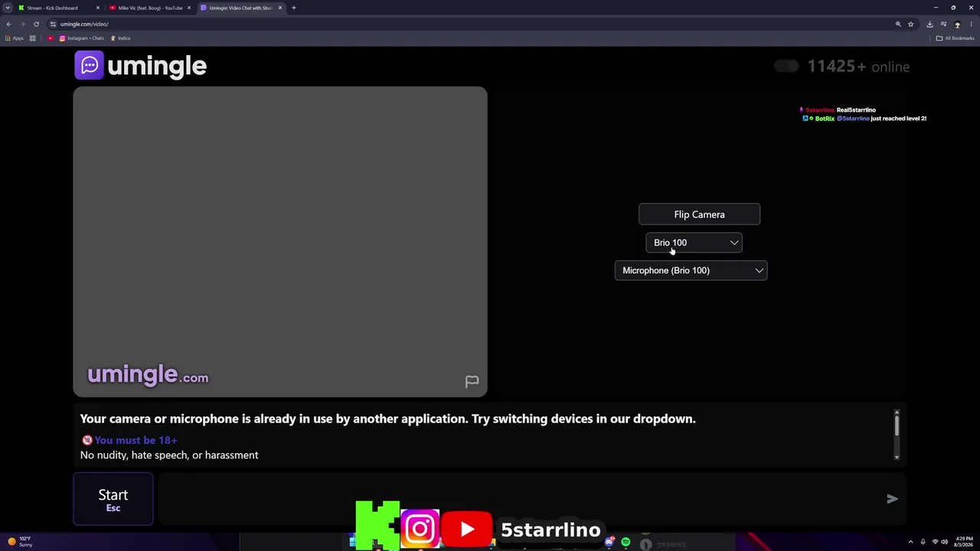The width and height of the screenshot is (980, 551).
Task: Open Spotify from the taskbar
Action: coord(626,542)
